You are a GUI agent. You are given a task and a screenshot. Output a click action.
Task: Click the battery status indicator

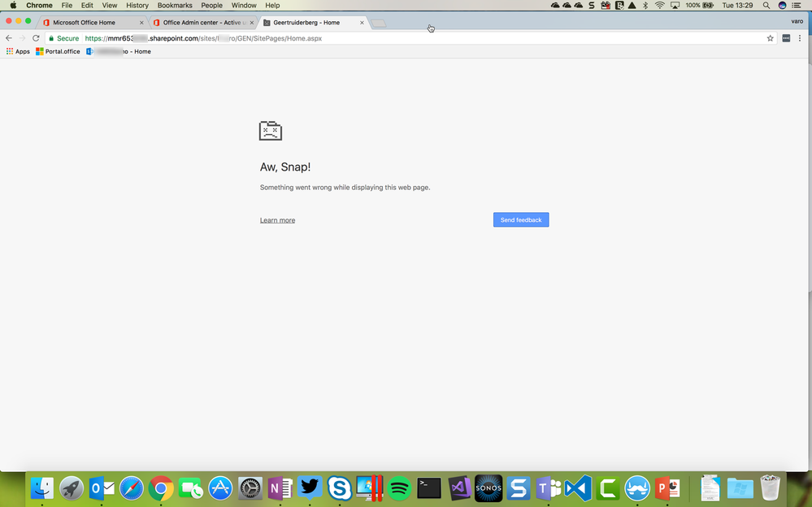(700, 5)
